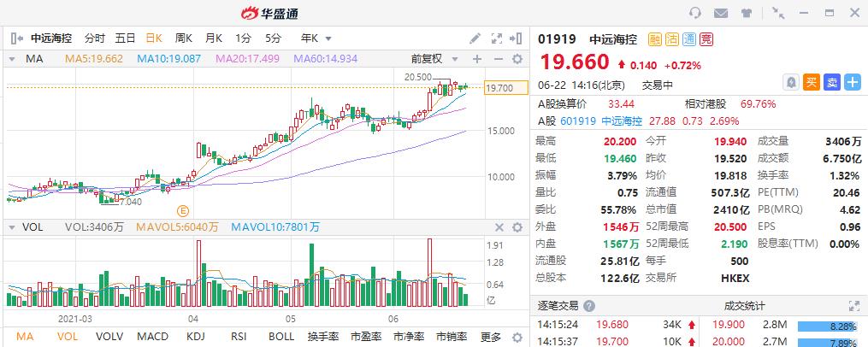The height and width of the screenshot is (347, 868).
Task: Click the 14:15:24 trade row
Action: click(x=615, y=325)
